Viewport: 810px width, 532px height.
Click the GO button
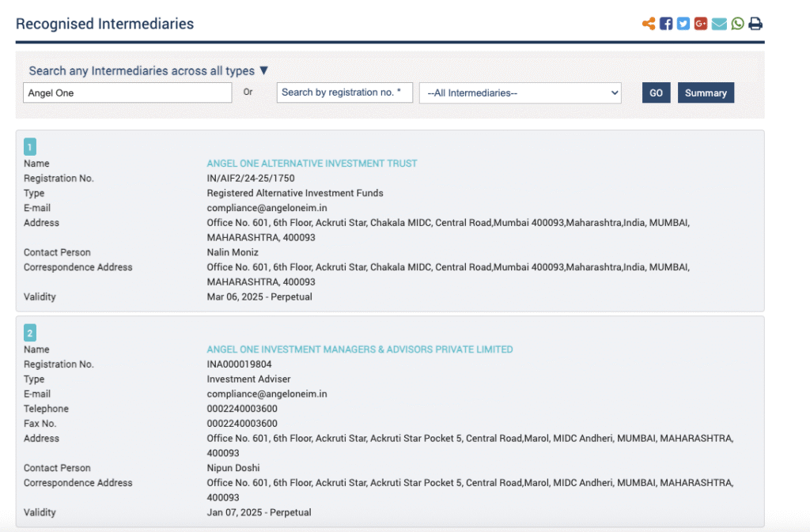point(656,92)
